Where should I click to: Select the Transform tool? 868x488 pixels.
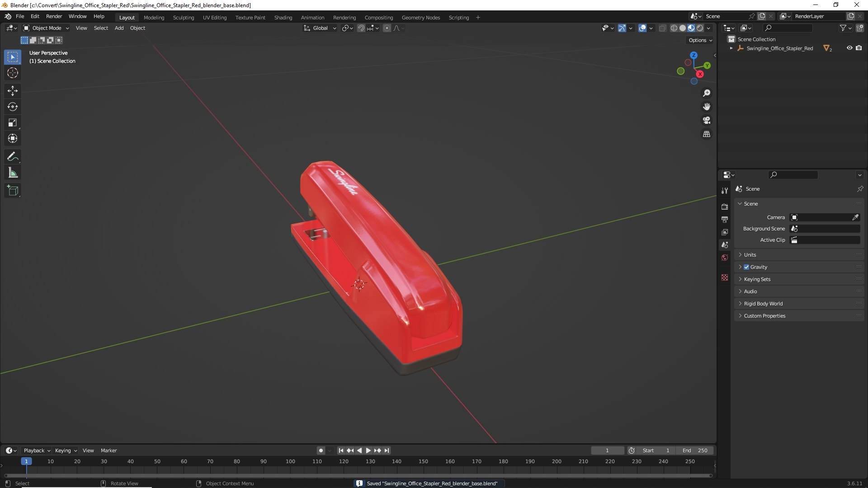13,138
